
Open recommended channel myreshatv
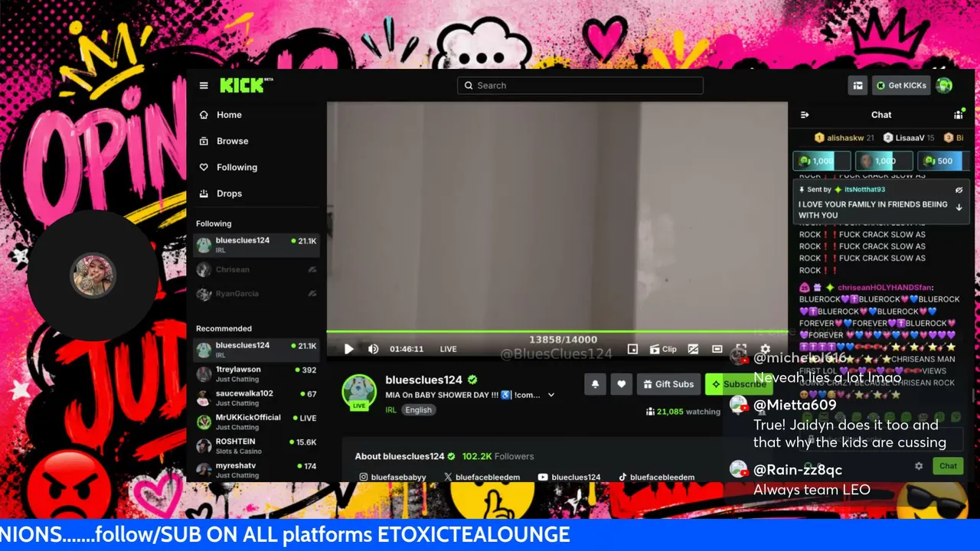[x=256, y=470]
